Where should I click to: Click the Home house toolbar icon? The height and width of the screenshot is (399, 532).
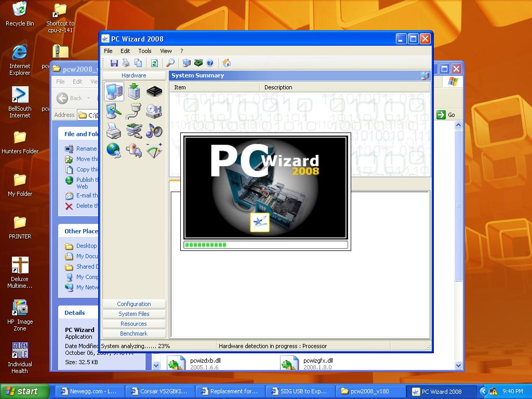[227, 63]
